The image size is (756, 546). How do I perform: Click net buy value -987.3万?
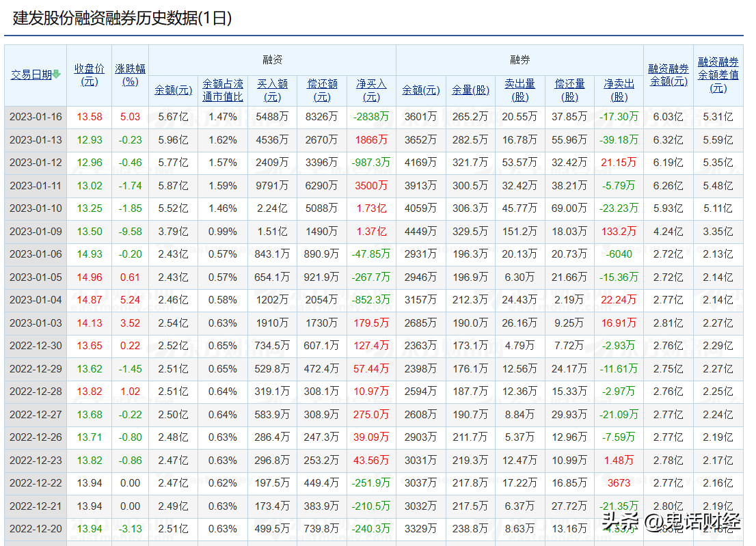(x=371, y=163)
